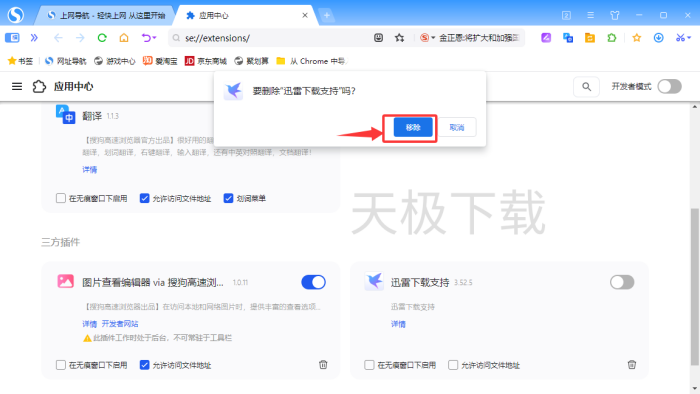Open the sidebar panel icon
The width and height of the screenshot is (700, 394).
click(12, 38)
